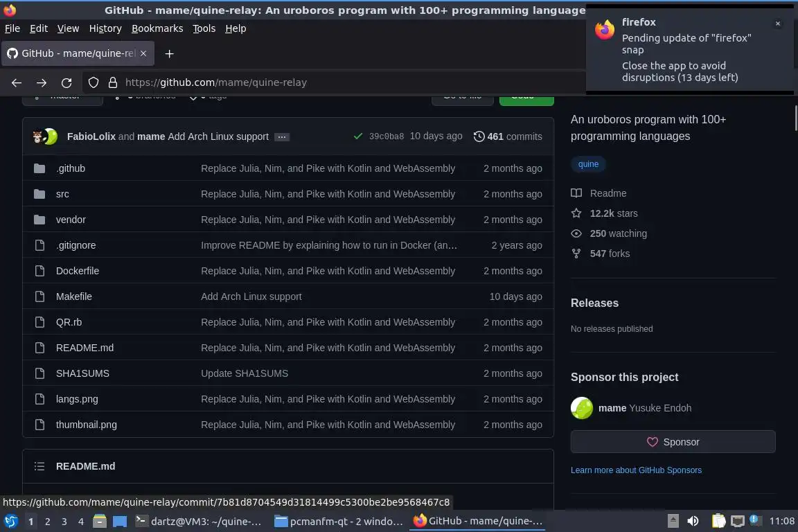Screen dimensions: 798x532
Task: Switch to workspace 3 in the pager
Action: 64,522
